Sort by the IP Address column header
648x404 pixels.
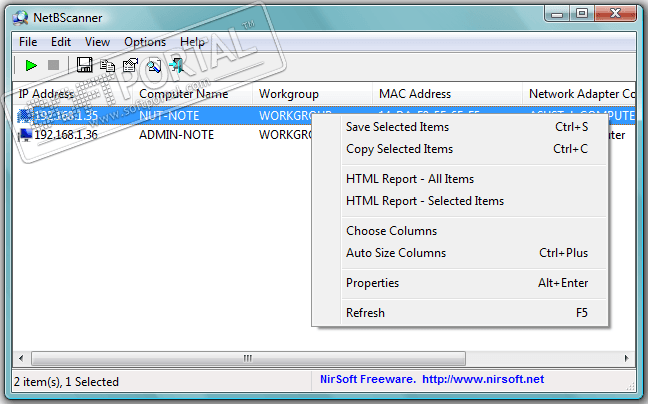(73, 94)
